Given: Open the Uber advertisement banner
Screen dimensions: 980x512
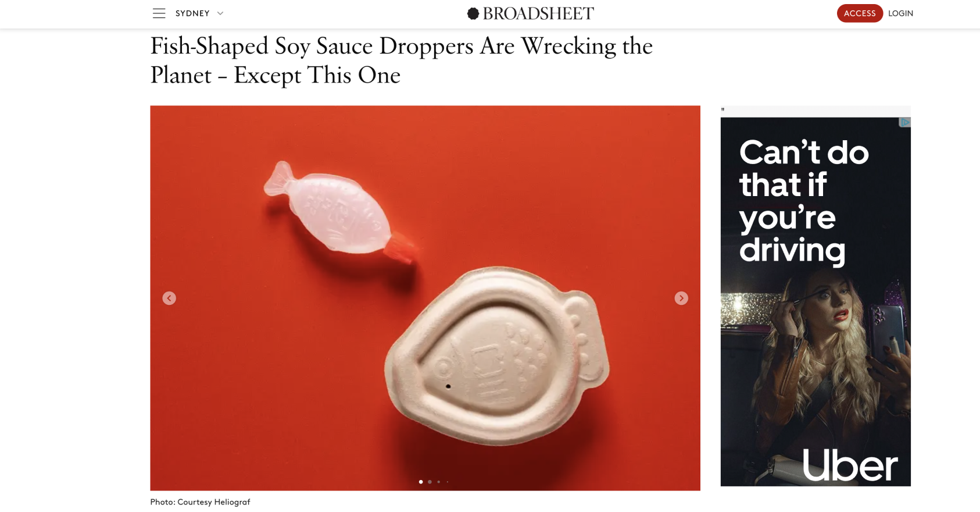Looking at the screenshot, I should point(816,301).
